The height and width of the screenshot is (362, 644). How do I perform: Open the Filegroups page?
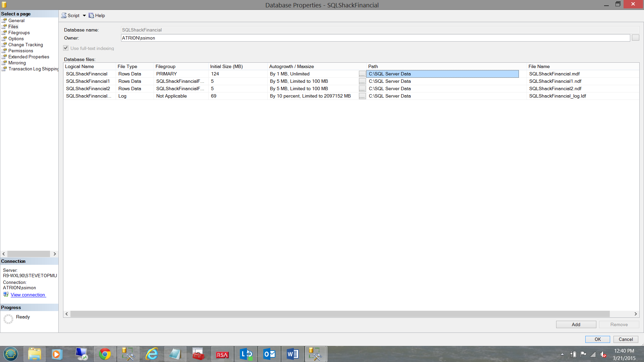click(19, 33)
